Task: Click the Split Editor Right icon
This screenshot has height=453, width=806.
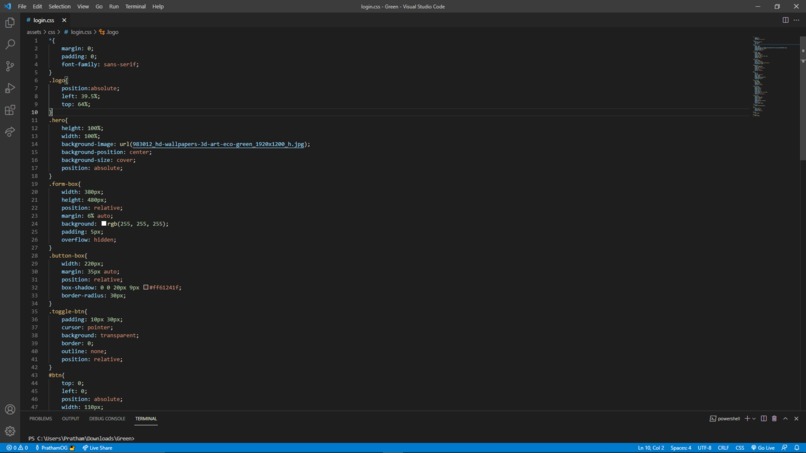Action: [x=785, y=20]
